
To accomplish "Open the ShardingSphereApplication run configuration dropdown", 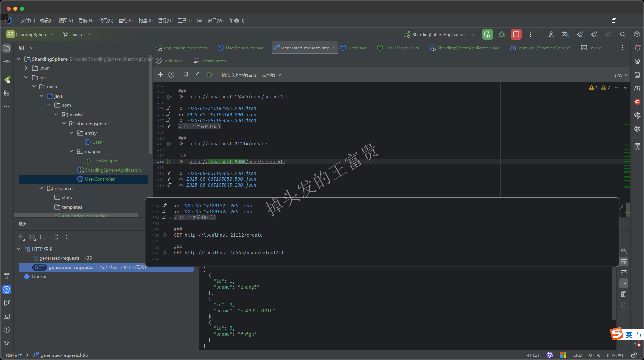I will click(439, 34).
